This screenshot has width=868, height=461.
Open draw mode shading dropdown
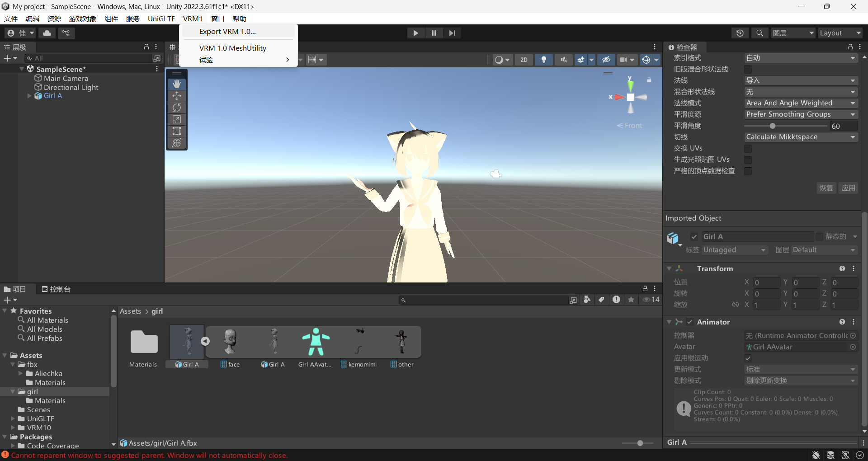[x=502, y=60]
